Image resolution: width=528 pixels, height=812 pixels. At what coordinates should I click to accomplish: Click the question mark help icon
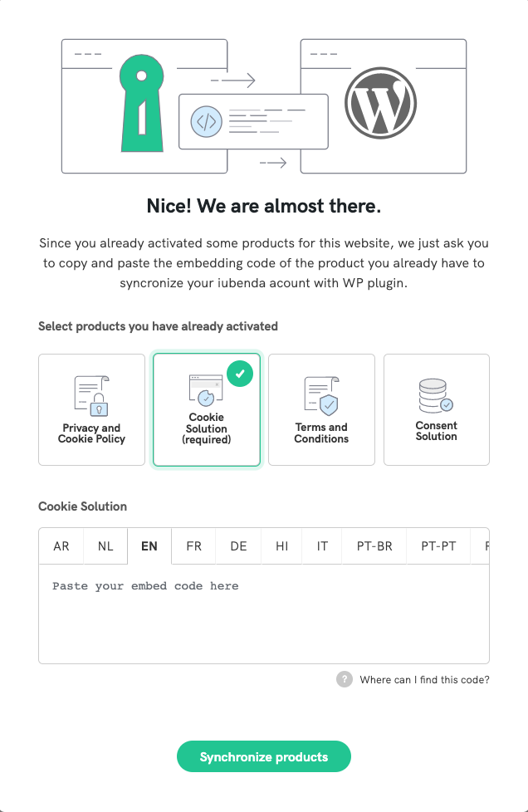click(345, 679)
